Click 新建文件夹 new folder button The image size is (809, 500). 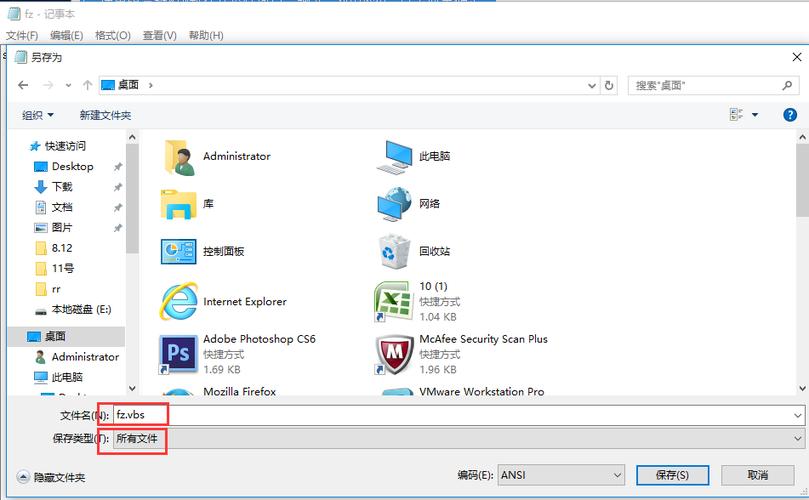click(105, 115)
